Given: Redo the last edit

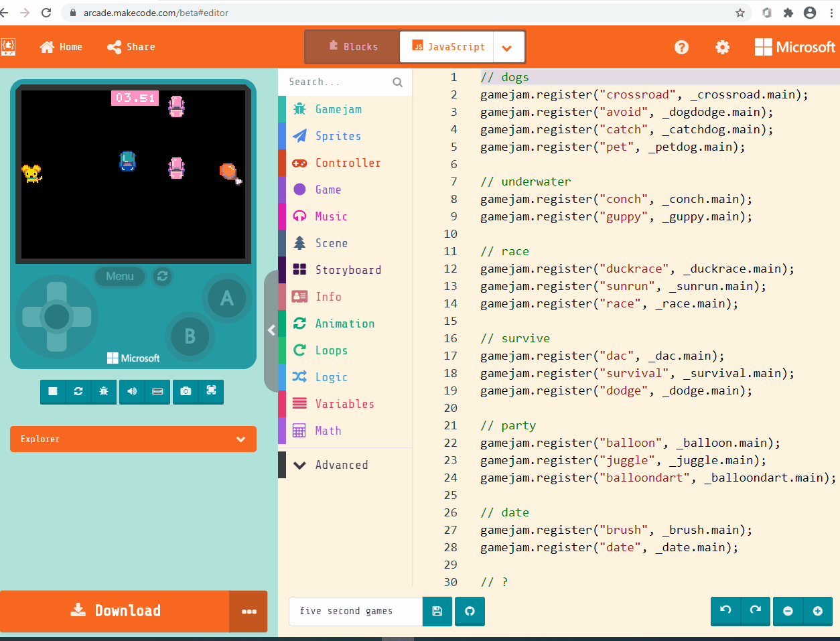Looking at the screenshot, I should point(756,611).
